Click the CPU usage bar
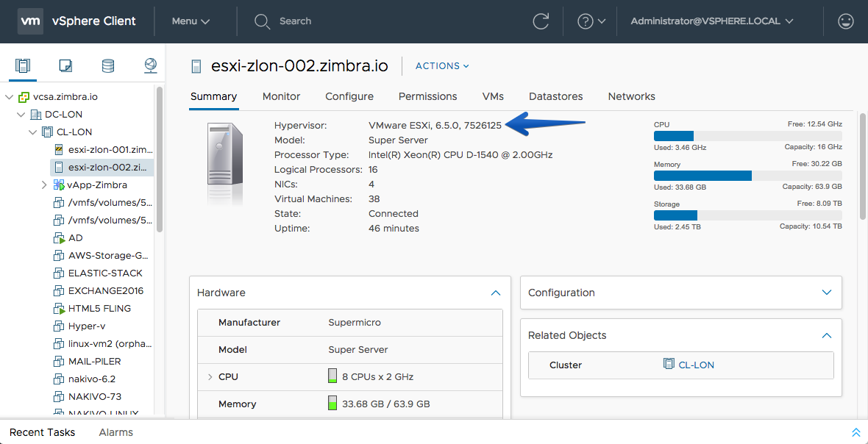The image size is (868, 444). [748, 136]
